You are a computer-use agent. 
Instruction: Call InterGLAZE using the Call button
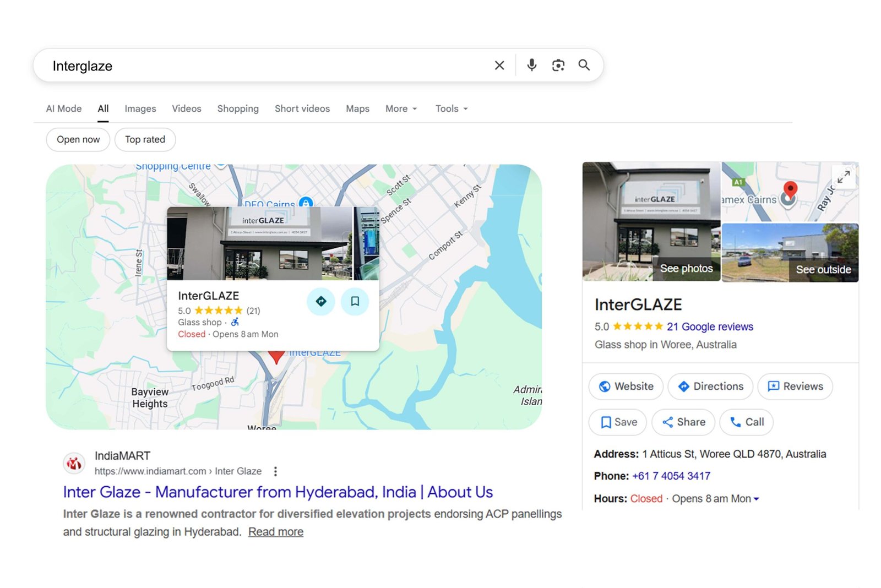coord(746,422)
